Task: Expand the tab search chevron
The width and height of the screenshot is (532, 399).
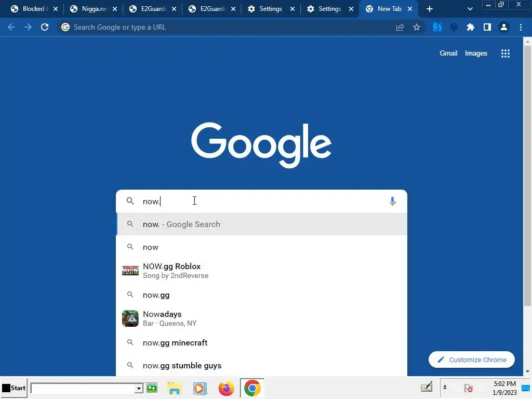Action: (x=470, y=9)
